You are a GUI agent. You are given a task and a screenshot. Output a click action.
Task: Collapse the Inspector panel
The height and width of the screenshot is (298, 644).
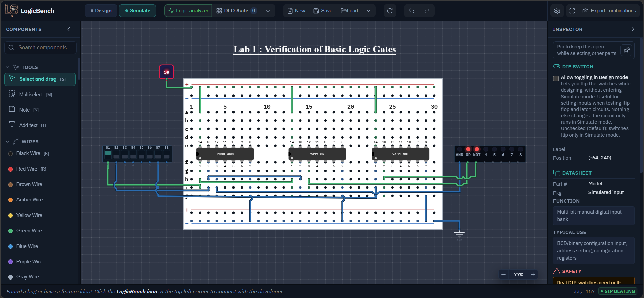633,29
